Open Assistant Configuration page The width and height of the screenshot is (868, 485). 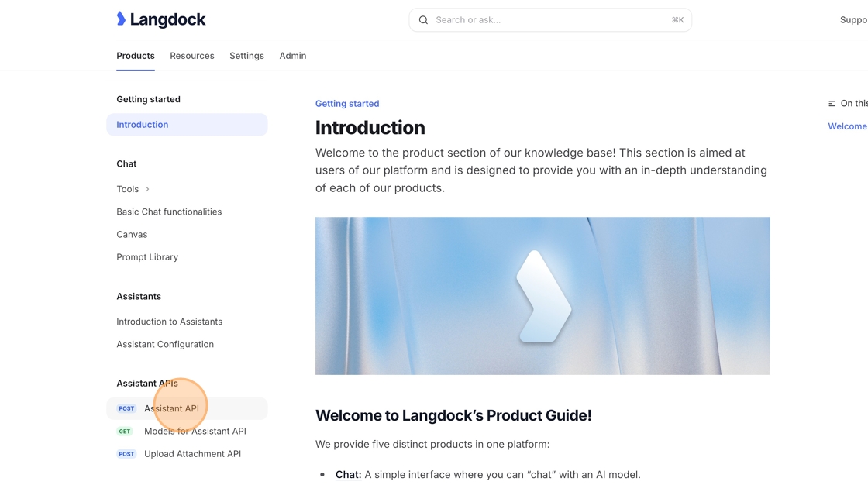(165, 344)
